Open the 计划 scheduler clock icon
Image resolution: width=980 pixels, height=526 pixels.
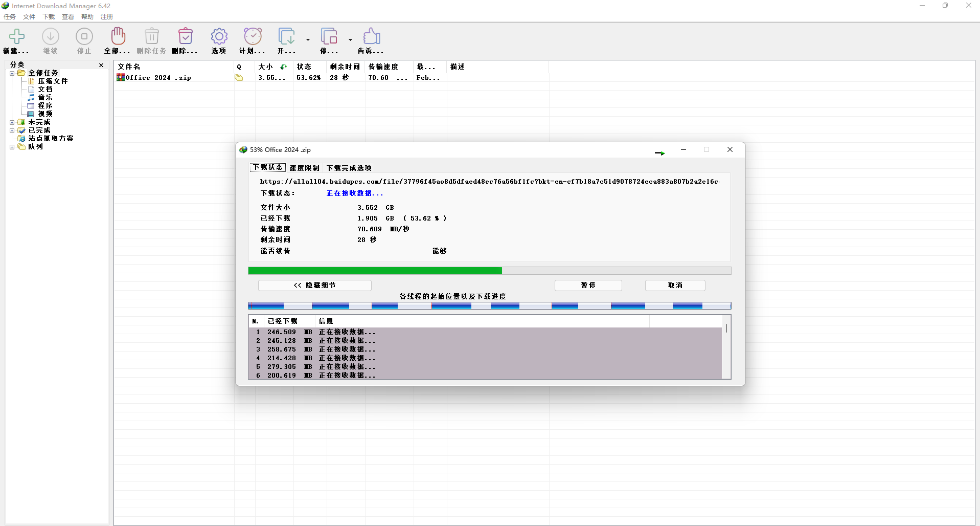pyautogui.click(x=253, y=36)
